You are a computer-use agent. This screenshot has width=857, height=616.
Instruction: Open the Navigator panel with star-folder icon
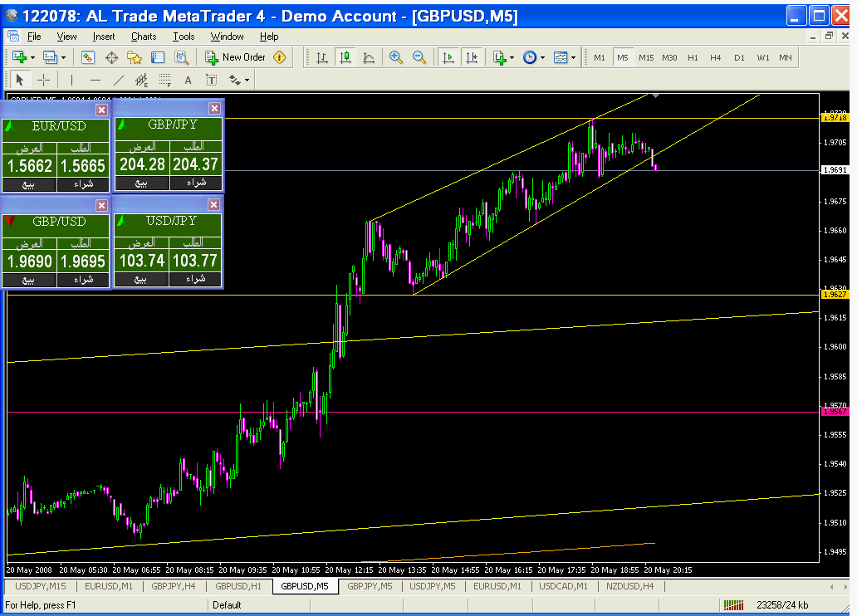click(x=135, y=57)
